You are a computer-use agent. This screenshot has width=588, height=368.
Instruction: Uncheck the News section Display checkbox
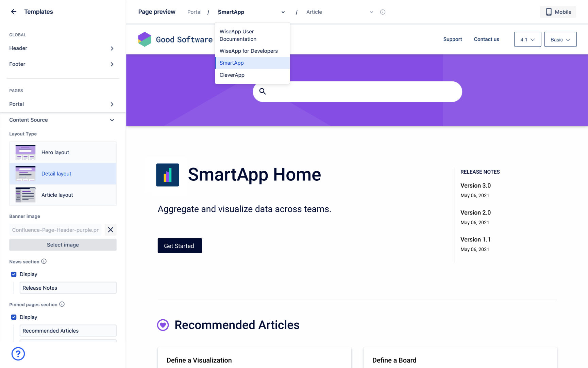tap(14, 274)
